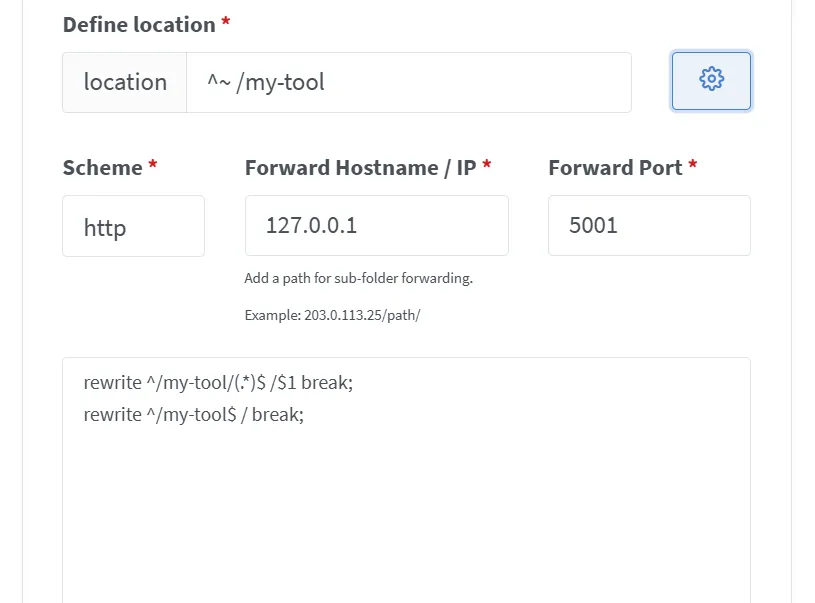Place cursor in the first rewrite line
This screenshot has height=603, width=815.
218,382
